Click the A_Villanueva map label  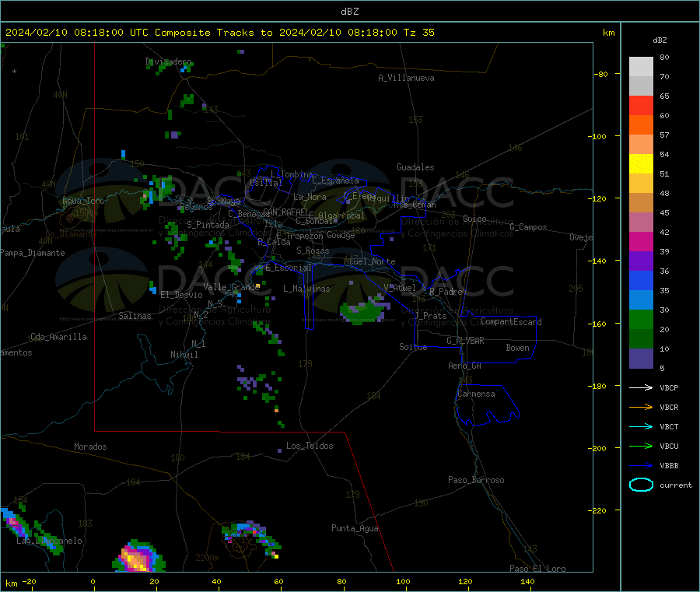406,78
